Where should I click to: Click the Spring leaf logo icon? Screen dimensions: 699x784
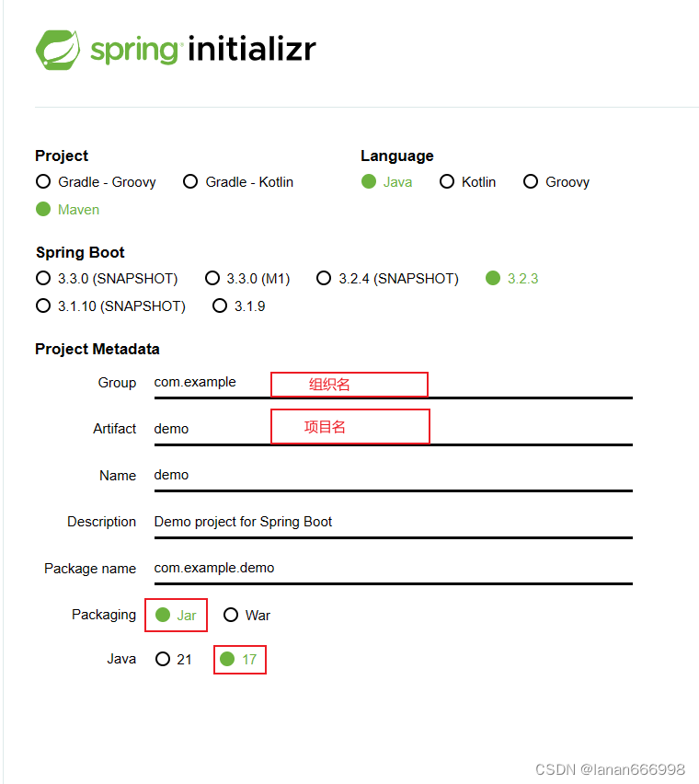[57, 50]
